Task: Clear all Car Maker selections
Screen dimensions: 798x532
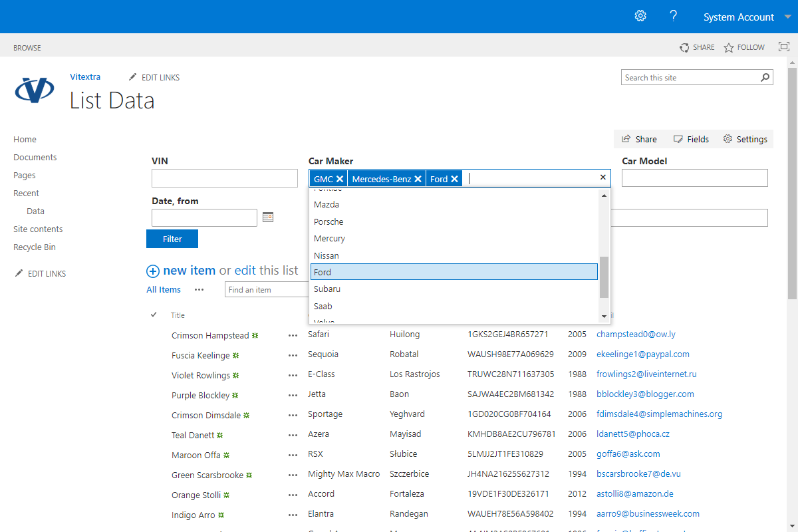Action: point(603,178)
